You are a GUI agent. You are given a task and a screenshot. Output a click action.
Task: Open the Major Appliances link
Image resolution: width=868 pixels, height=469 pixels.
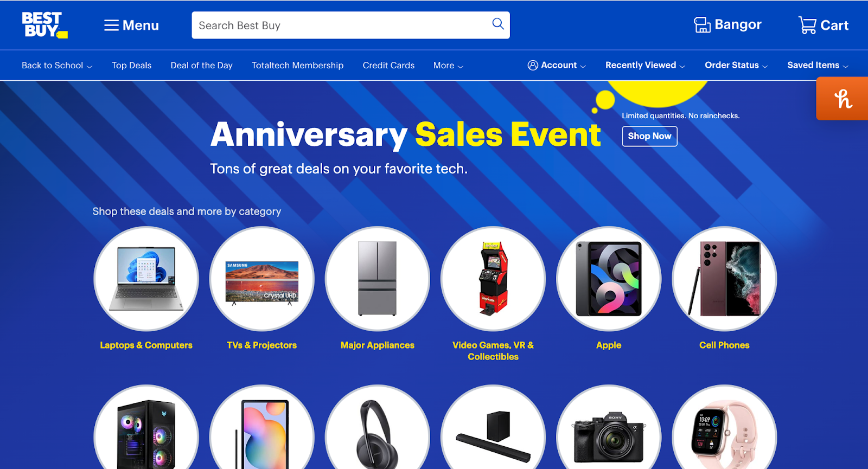(x=378, y=345)
